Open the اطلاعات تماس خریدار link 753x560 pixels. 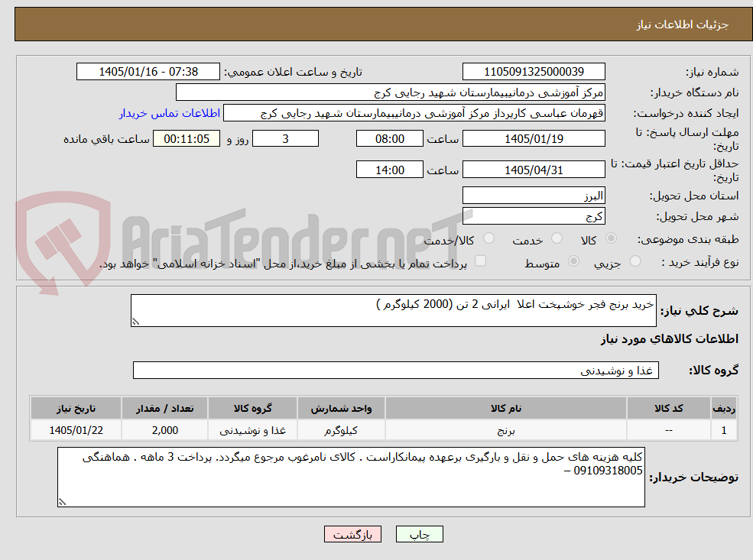tap(170, 113)
